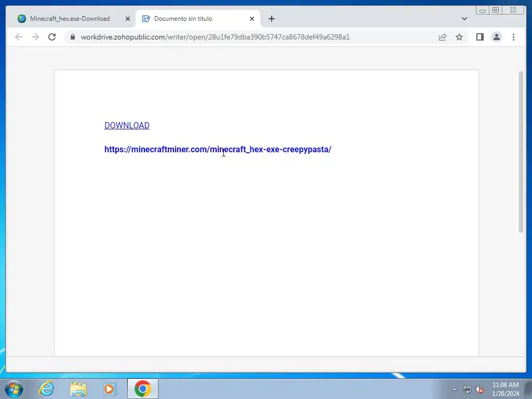Close the Documento sin título tab
Screen dimensions: 532x399
[252, 19]
